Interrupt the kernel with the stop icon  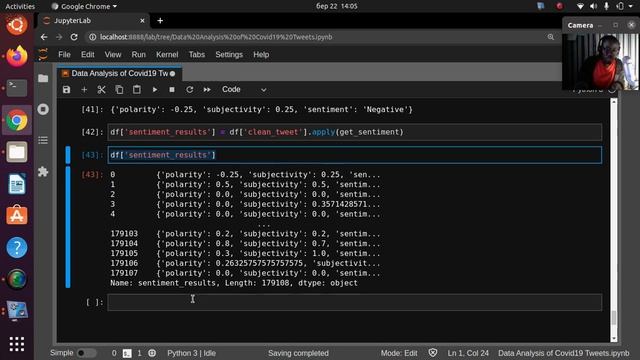click(172, 89)
